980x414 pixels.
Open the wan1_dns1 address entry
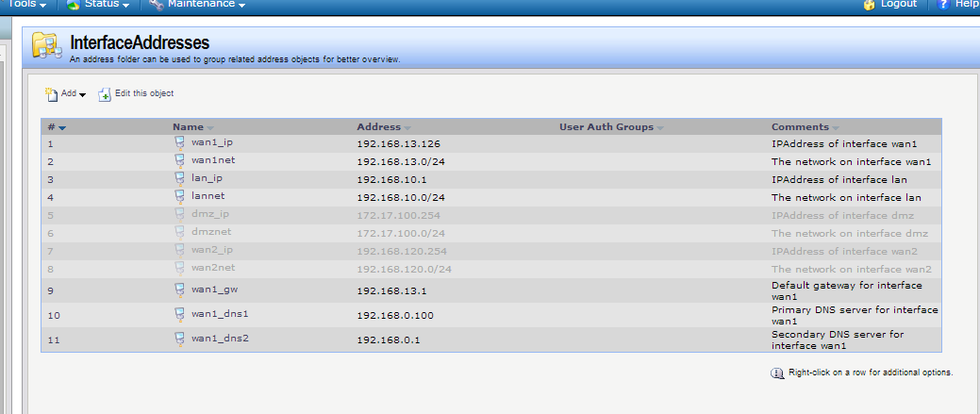click(219, 314)
